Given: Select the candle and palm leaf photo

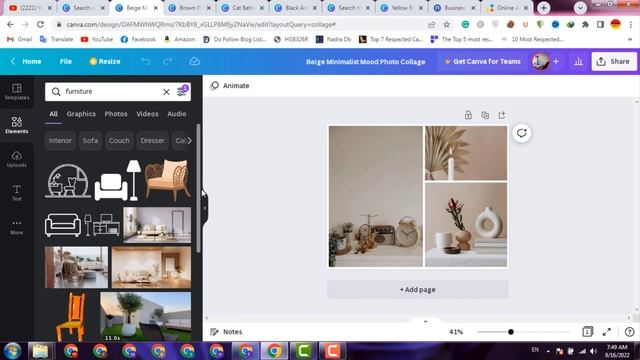Looking at the screenshot, I should [466, 153].
